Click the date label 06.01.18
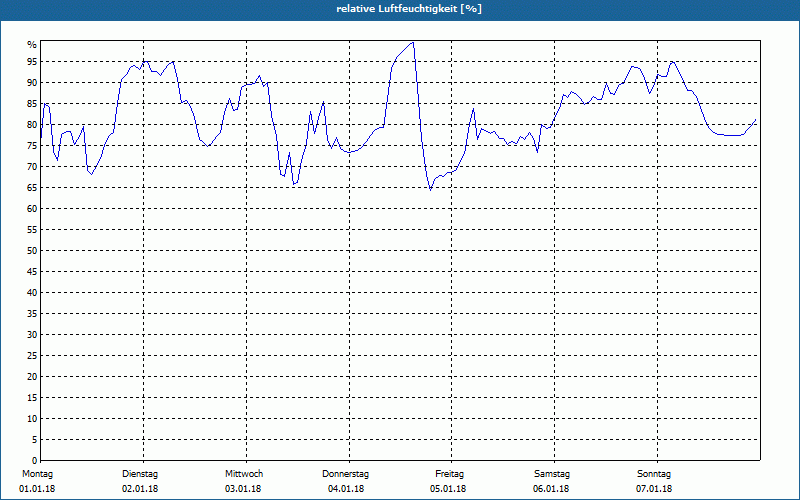800x500 pixels. click(551, 489)
